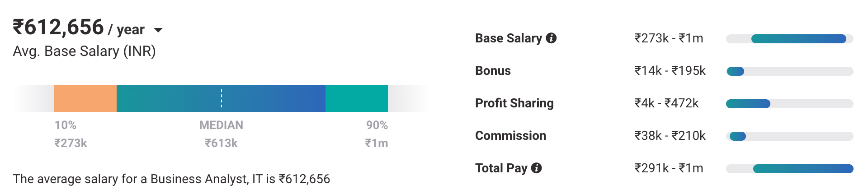868x194 pixels.
Task: Click the MEDIAN ₹613k label
Action: (x=221, y=134)
